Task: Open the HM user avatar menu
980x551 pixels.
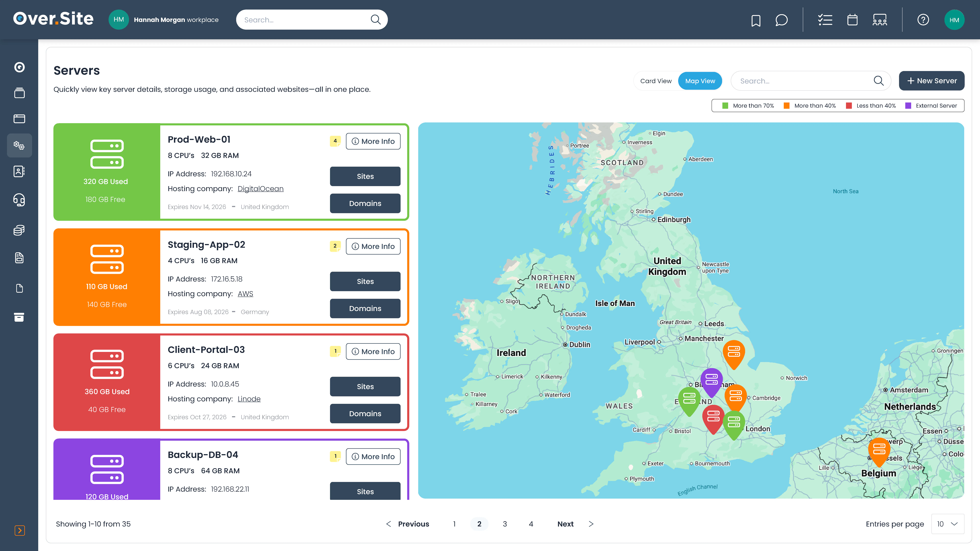Action: click(x=954, y=20)
